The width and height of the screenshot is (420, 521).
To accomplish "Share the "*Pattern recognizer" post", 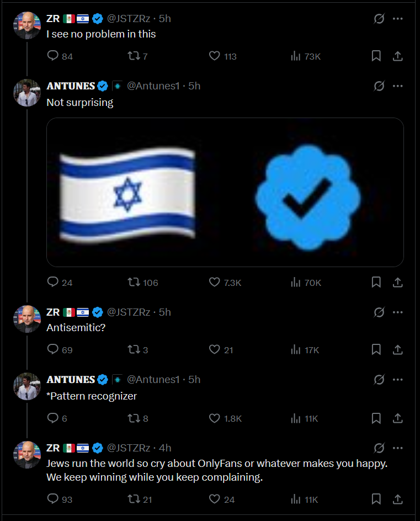I will (x=397, y=418).
